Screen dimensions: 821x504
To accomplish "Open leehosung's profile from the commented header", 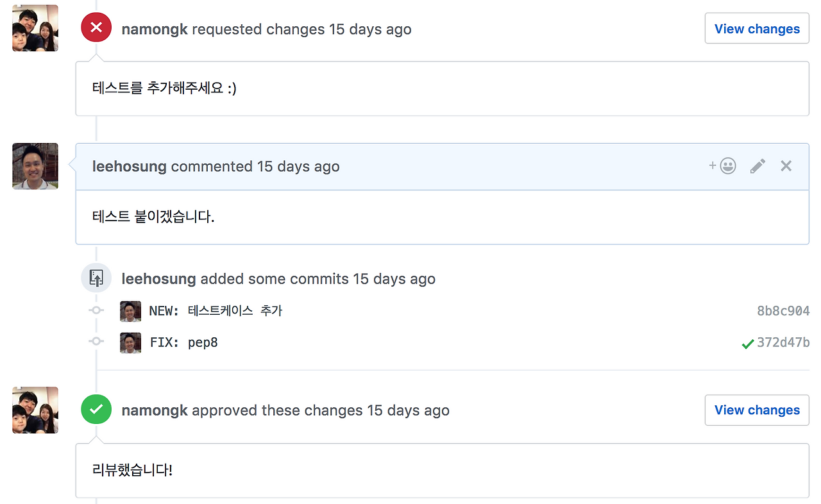I will click(x=130, y=167).
